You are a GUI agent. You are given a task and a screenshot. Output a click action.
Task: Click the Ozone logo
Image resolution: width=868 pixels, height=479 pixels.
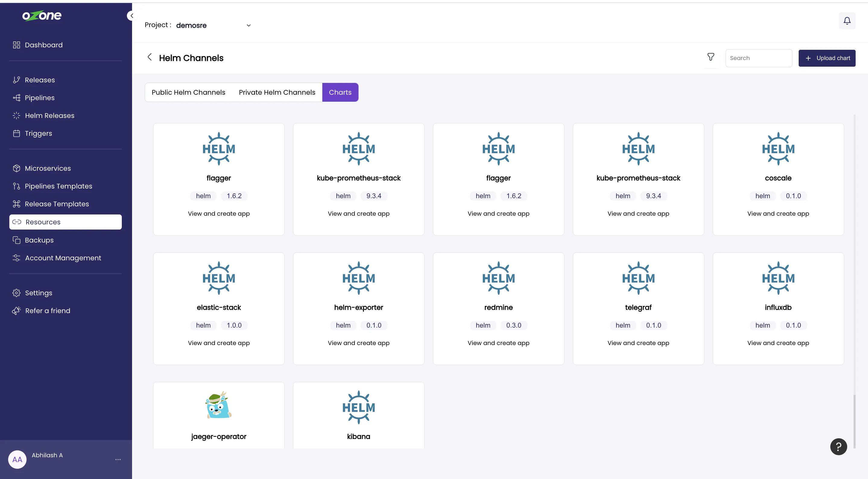pyautogui.click(x=42, y=15)
